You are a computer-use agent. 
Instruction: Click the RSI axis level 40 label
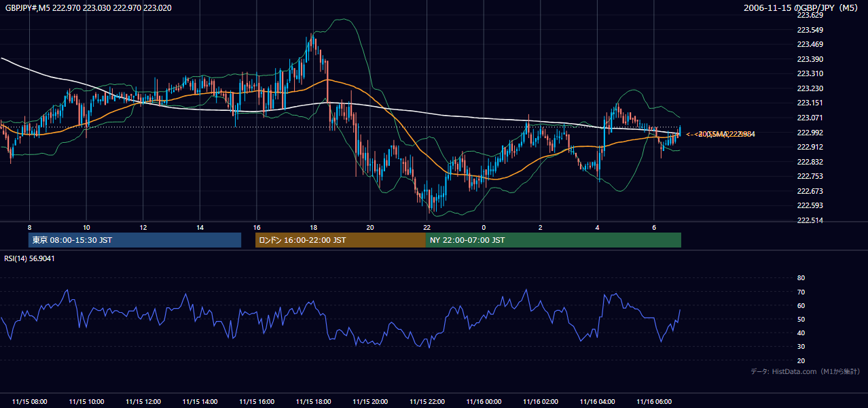[801, 333]
